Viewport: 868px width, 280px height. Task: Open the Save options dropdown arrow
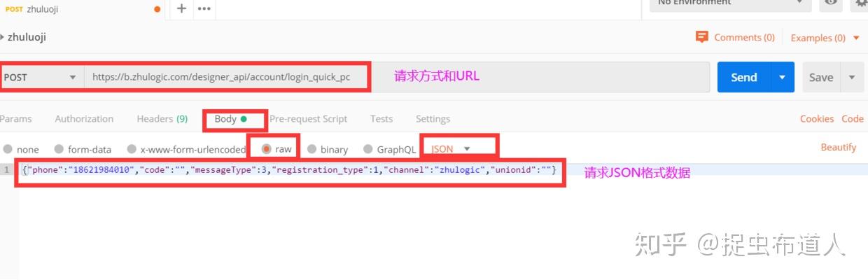tap(852, 77)
